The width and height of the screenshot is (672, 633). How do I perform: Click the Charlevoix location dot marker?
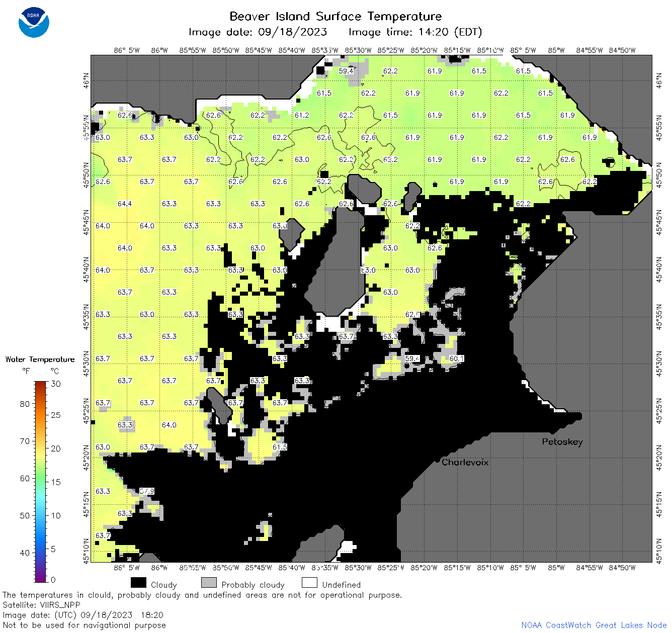click(x=437, y=460)
